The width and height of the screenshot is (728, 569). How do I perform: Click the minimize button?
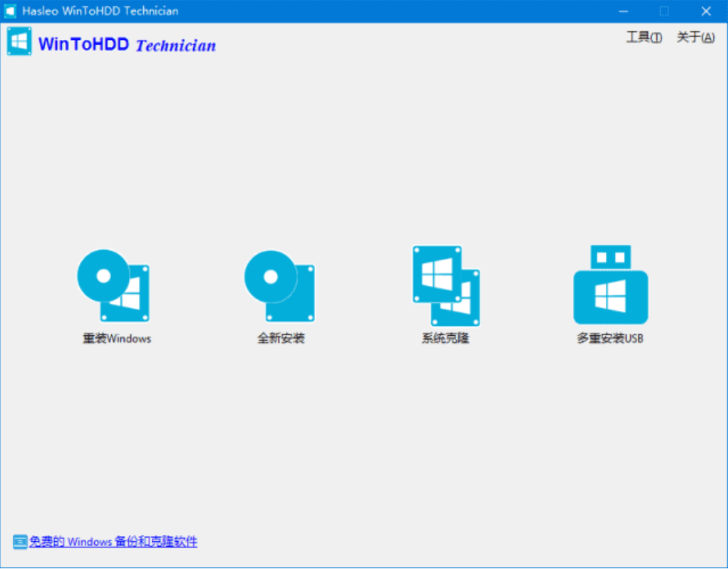623,11
